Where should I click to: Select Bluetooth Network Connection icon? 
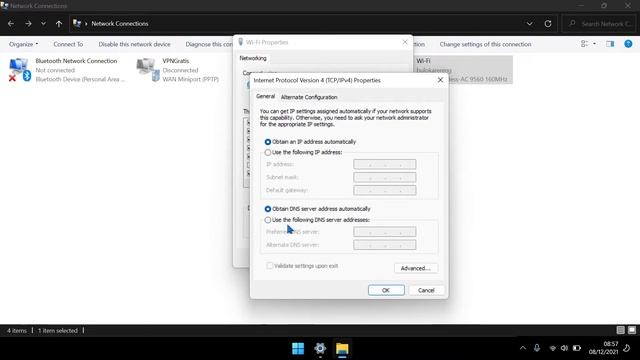20,69
